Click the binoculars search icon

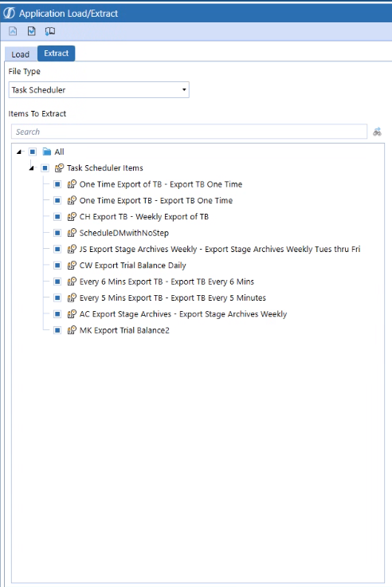[377, 132]
